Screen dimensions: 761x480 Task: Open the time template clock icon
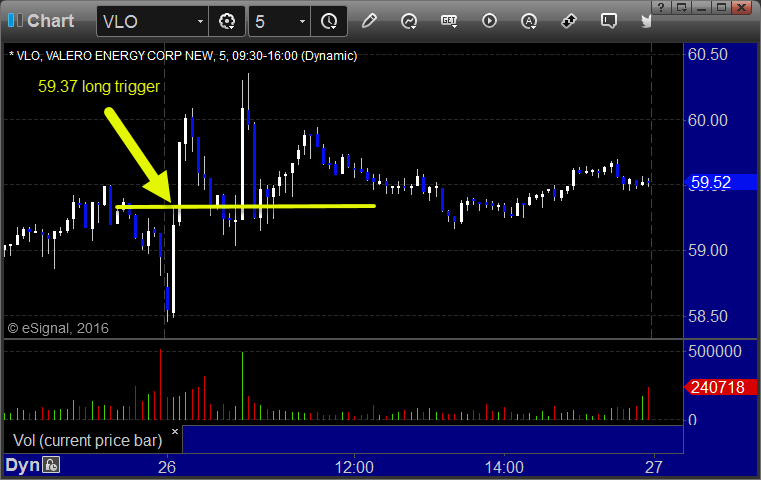329,21
